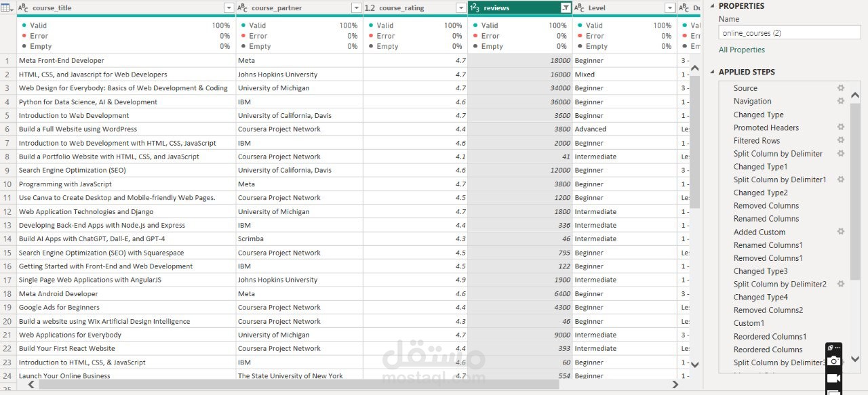Viewport: 868px width, 395px height.
Task: Select the Removed Columns2 applied step
Action: click(x=768, y=310)
